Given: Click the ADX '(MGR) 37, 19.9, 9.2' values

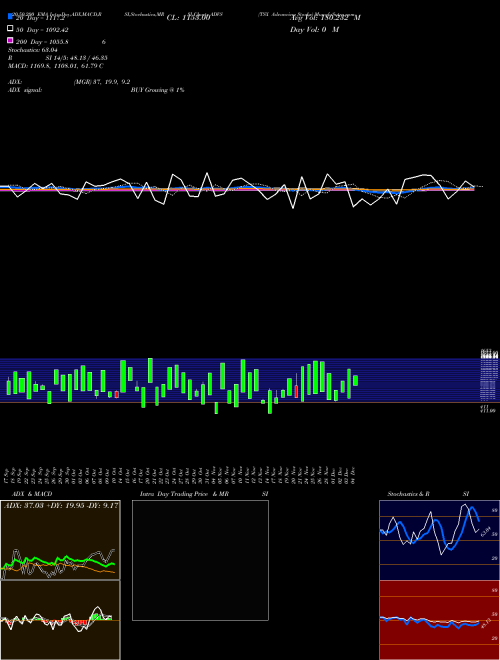Looking at the screenshot, I should 101,82.
